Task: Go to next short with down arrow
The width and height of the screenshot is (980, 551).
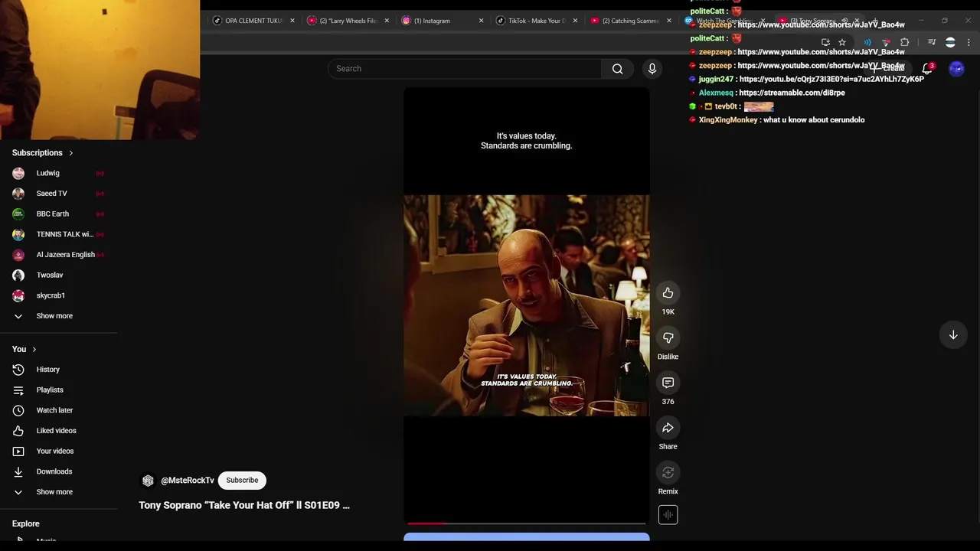Action: [953, 335]
